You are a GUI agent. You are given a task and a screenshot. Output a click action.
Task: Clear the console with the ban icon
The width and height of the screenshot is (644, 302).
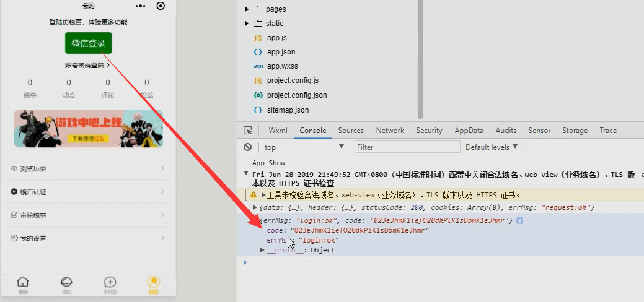pyautogui.click(x=247, y=147)
